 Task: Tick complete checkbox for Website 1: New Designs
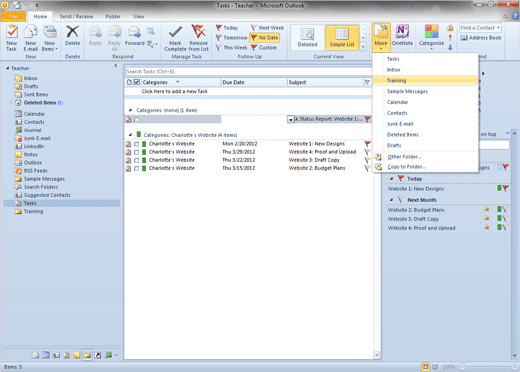(x=136, y=144)
